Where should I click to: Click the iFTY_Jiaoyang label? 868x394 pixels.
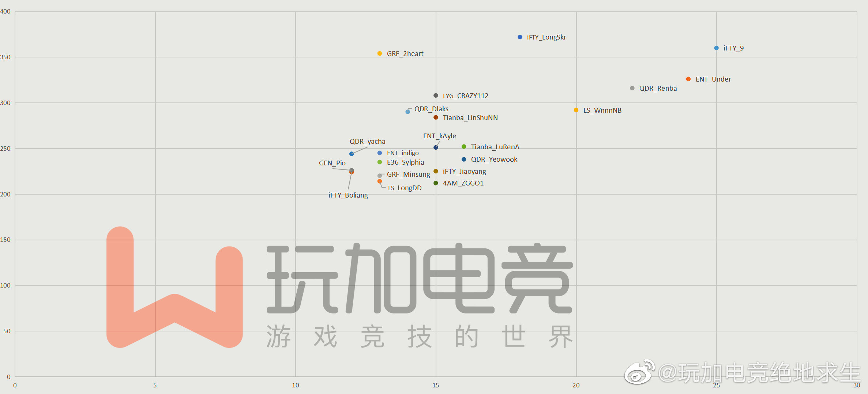coord(465,172)
